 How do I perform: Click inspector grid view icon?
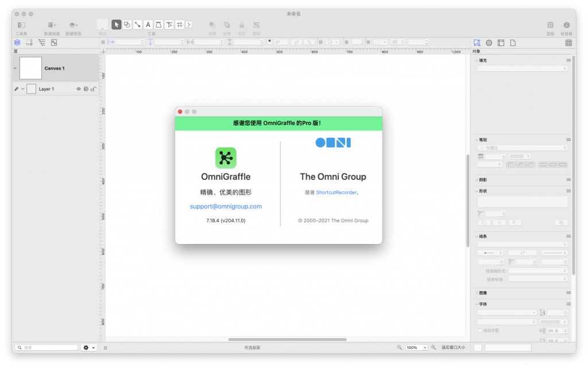click(x=568, y=42)
